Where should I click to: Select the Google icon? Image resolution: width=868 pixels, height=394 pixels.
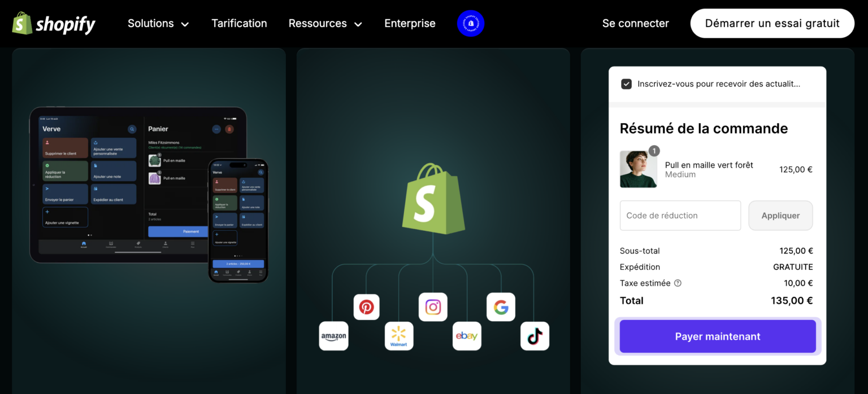click(x=501, y=307)
